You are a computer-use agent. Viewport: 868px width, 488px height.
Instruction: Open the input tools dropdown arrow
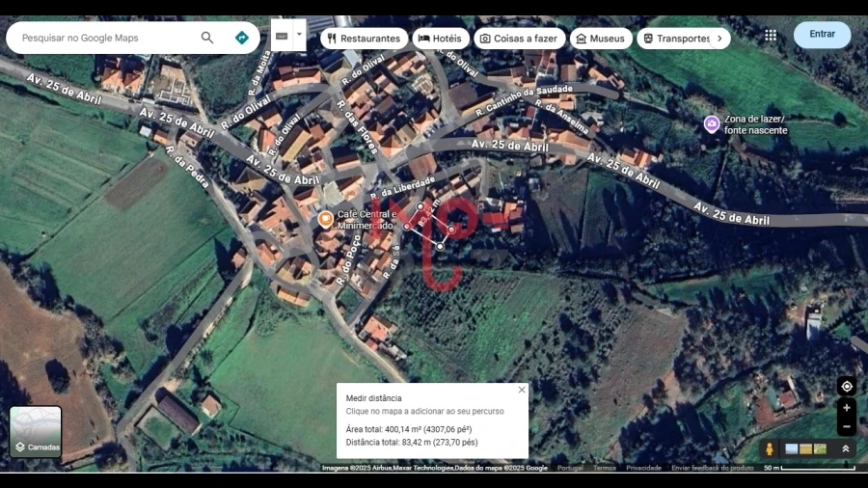[x=299, y=35]
